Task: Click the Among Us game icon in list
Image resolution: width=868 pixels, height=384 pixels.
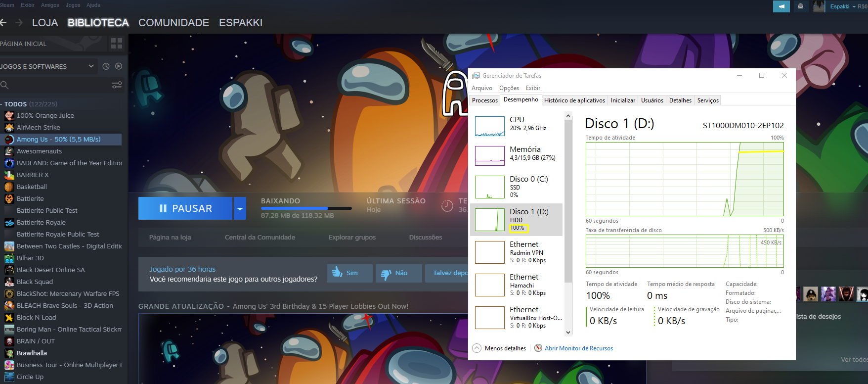Action: click(9, 140)
